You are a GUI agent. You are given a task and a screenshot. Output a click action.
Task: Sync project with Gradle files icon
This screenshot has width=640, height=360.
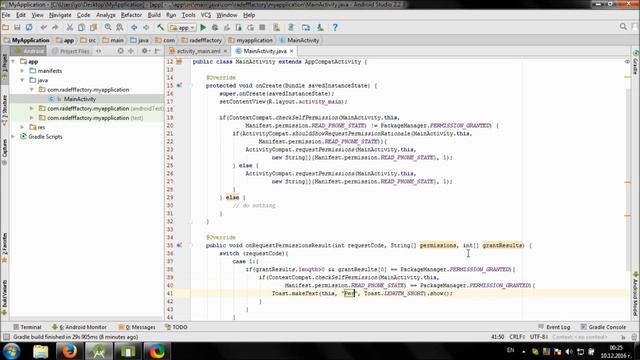click(291, 27)
